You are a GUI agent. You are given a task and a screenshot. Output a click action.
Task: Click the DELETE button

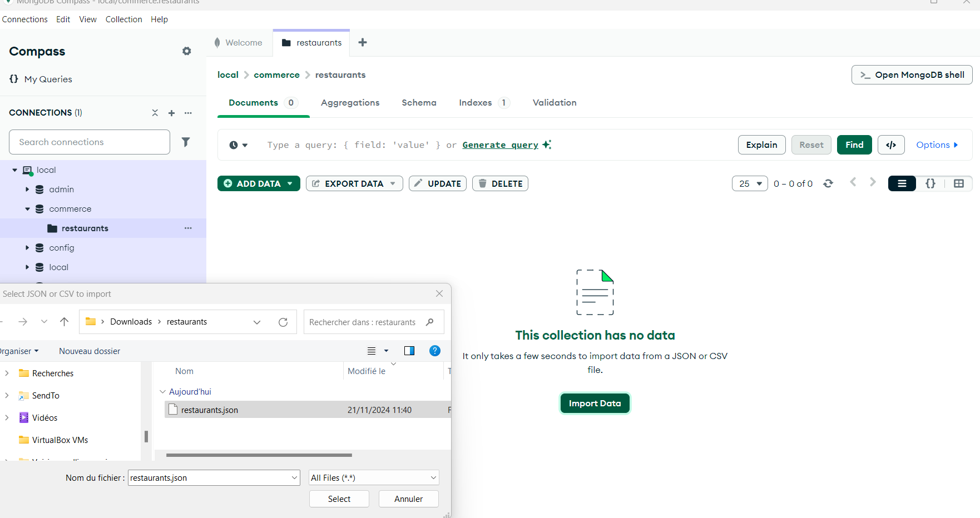click(x=500, y=183)
